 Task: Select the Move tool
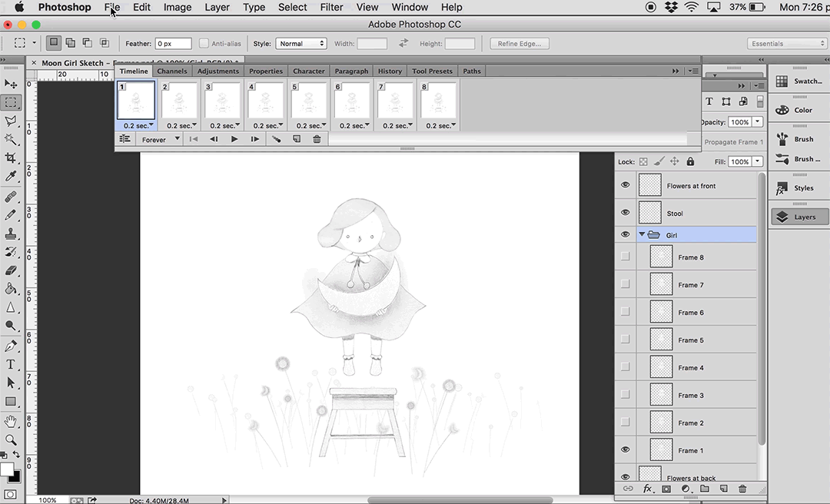[x=11, y=84]
